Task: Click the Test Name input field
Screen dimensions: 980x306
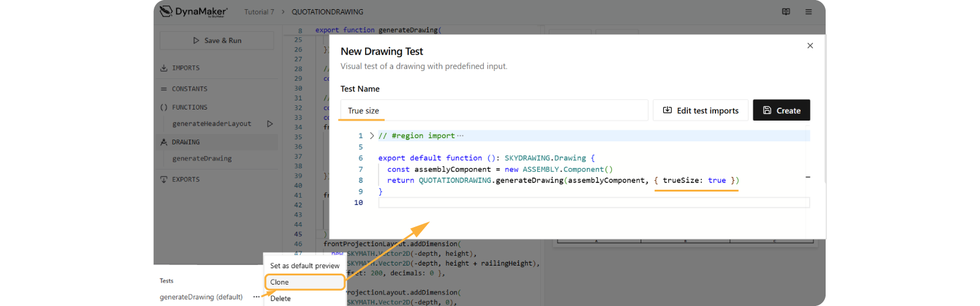Action: 494,110
